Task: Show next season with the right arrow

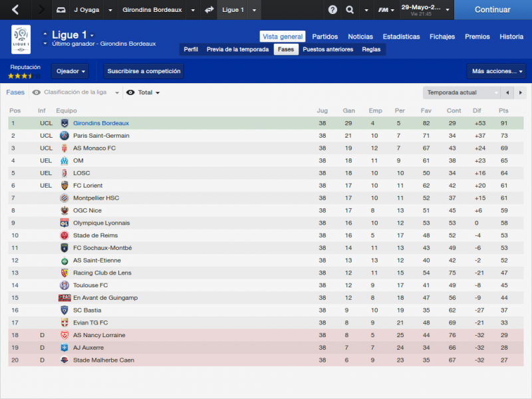Action: [520, 92]
